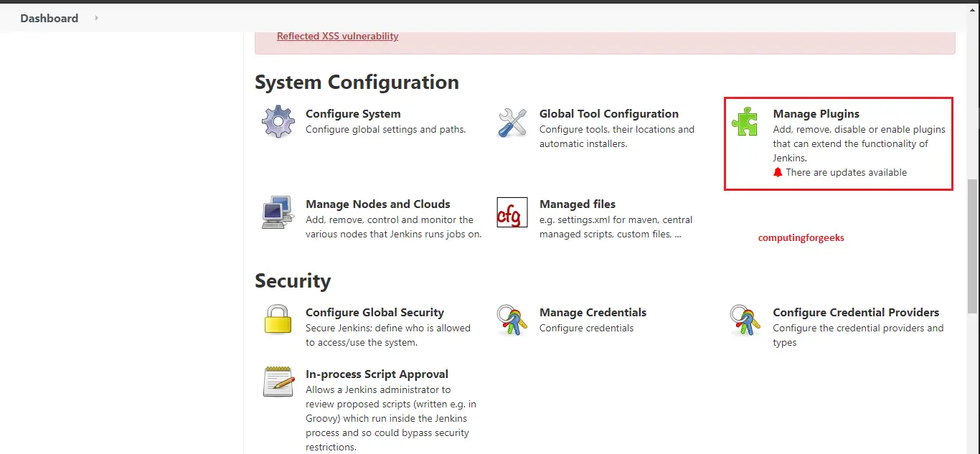
Task: Open Configure System via the gear icon
Action: (x=278, y=122)
